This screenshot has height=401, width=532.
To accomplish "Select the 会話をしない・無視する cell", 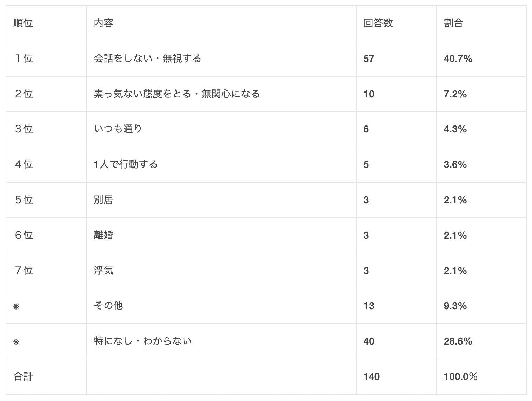I will (x=147, y=58).
